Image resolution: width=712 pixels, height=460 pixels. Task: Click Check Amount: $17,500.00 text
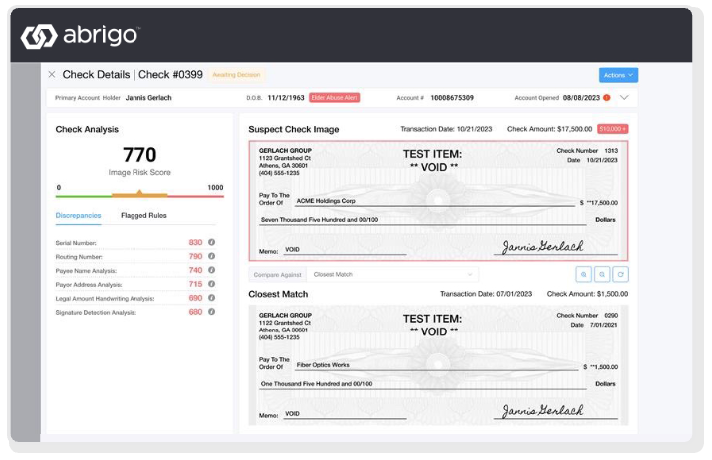(549, 129)
